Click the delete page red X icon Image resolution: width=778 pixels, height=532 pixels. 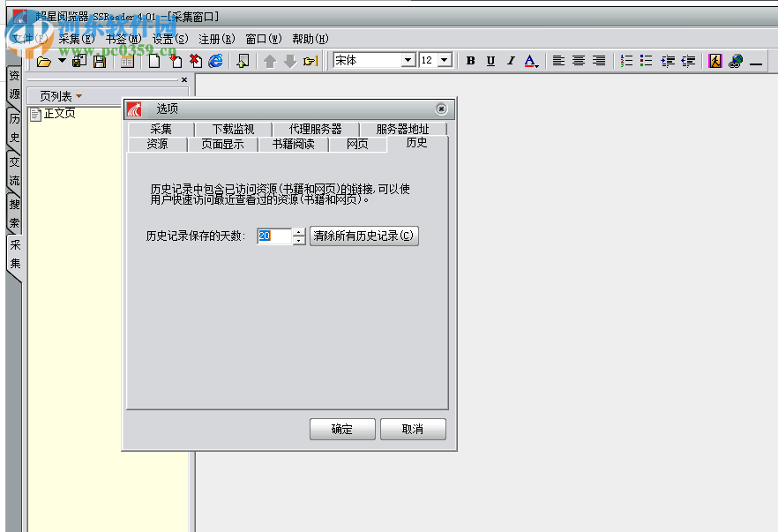pyautogui.click(x=196, y=61)
